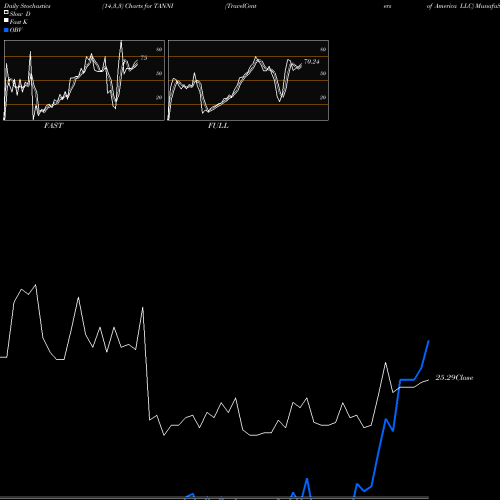The height and width of the screenshot is (500, 500).
Task: Click the 75 value on FAST chart
Action: pyautogui.click(x=144, y=58)
